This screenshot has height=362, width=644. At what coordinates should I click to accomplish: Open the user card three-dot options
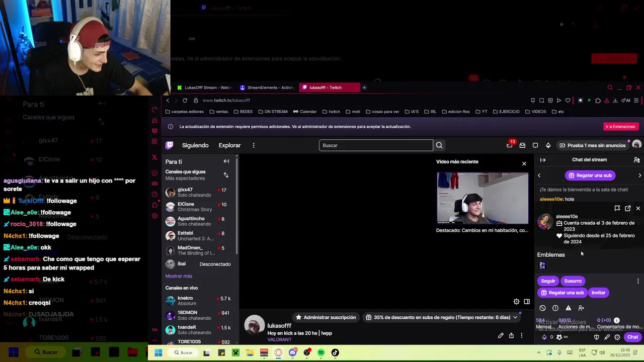[638, 281]
